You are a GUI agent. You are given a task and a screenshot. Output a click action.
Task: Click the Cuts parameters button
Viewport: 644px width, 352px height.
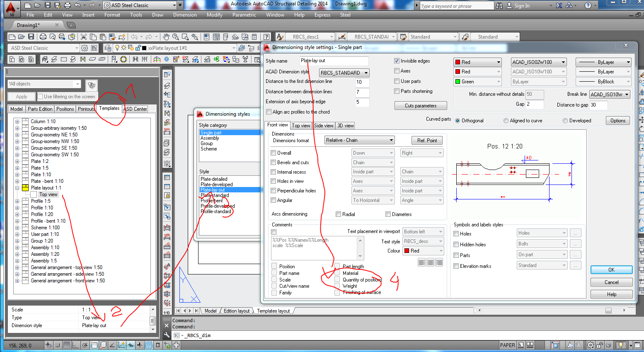pyautogui.click(x=421, y=106)
